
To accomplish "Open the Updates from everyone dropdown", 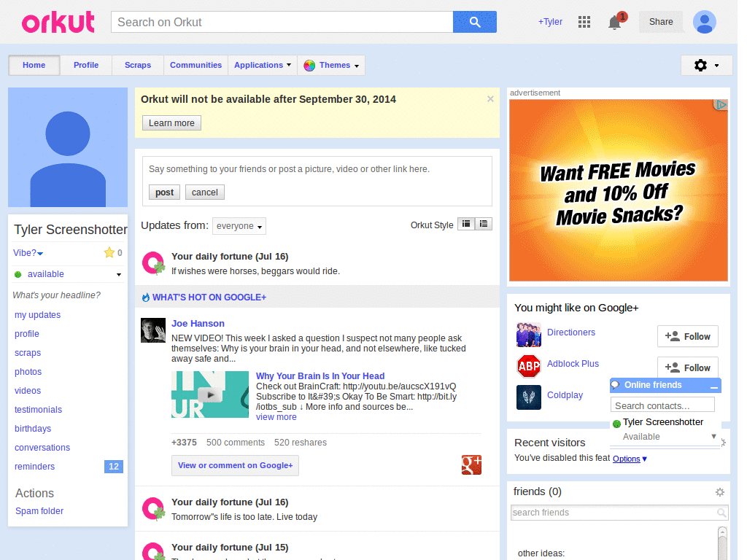I will coord(239,226).
